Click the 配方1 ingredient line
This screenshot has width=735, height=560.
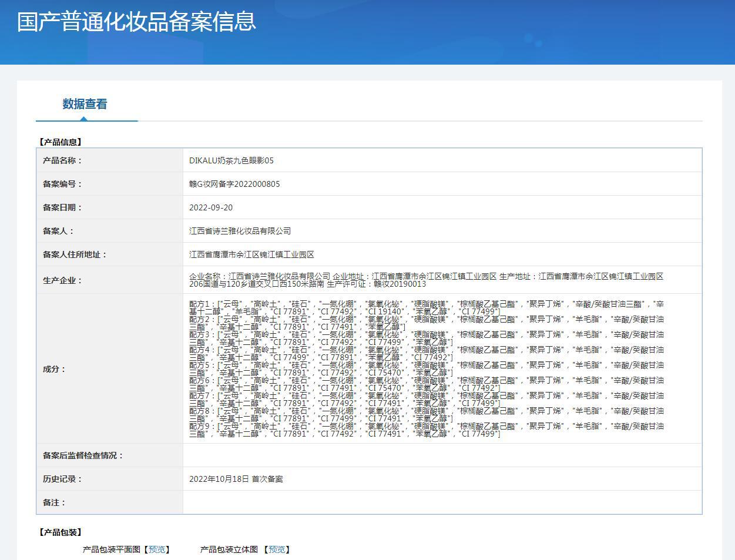coord(426,304)
